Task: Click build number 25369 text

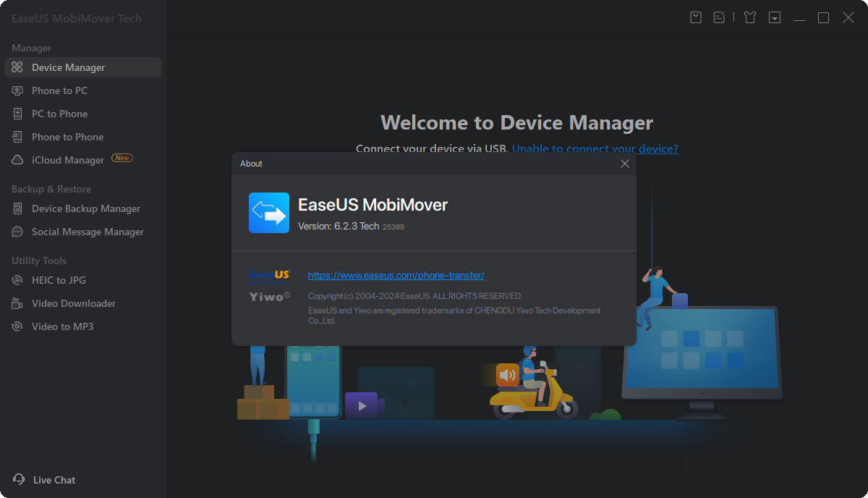Action: click(393, 227)
